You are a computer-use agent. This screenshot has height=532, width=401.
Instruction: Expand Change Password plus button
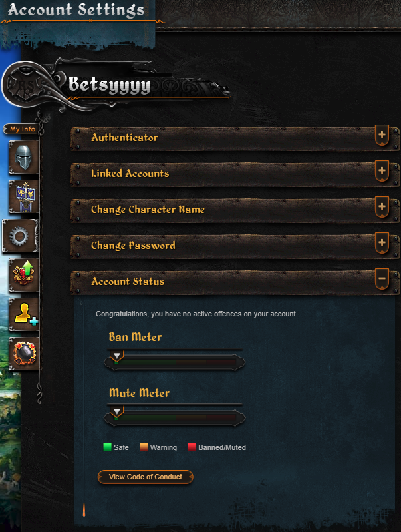pyautogui.click(x=382, y=243)
